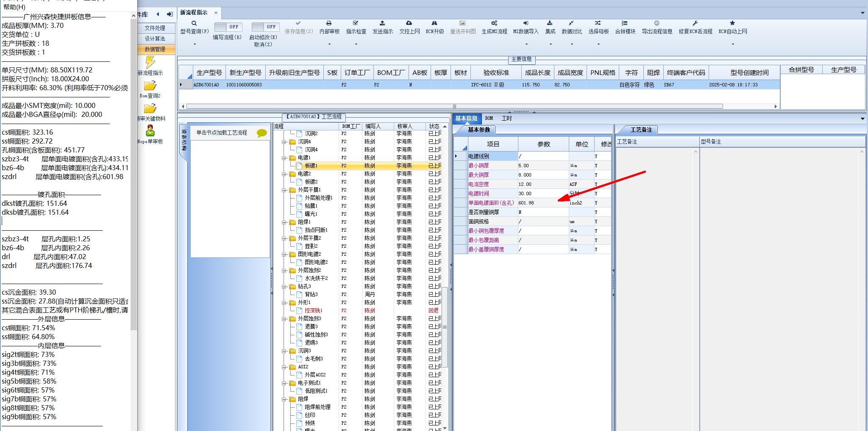Open the MI数据导入 dropdown arrow
The image size is (868, 431).
(526, 44)
